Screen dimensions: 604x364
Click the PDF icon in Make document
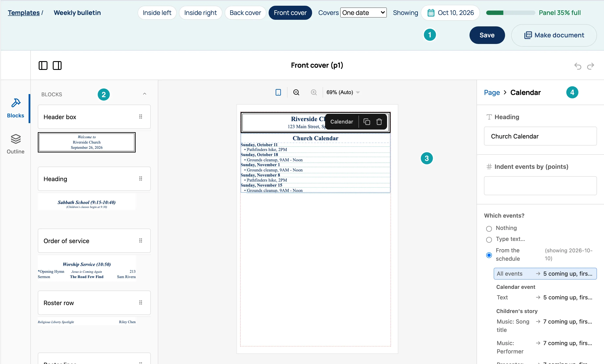coord(528,35)
